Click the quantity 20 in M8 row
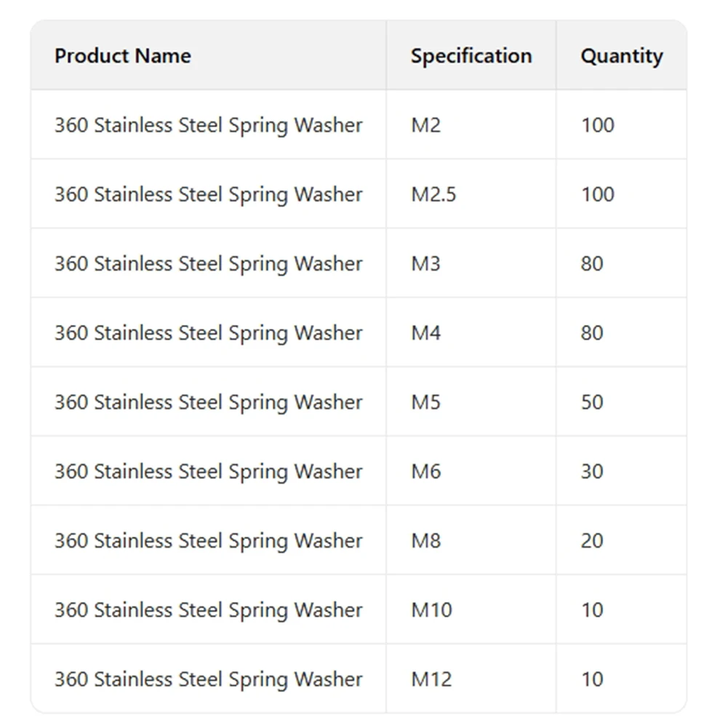Image resolution: width=728 pixels, height=728 pixels. click(592, 540)
